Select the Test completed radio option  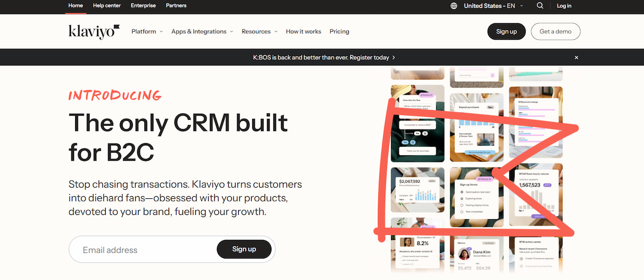(x=462, y=212)
